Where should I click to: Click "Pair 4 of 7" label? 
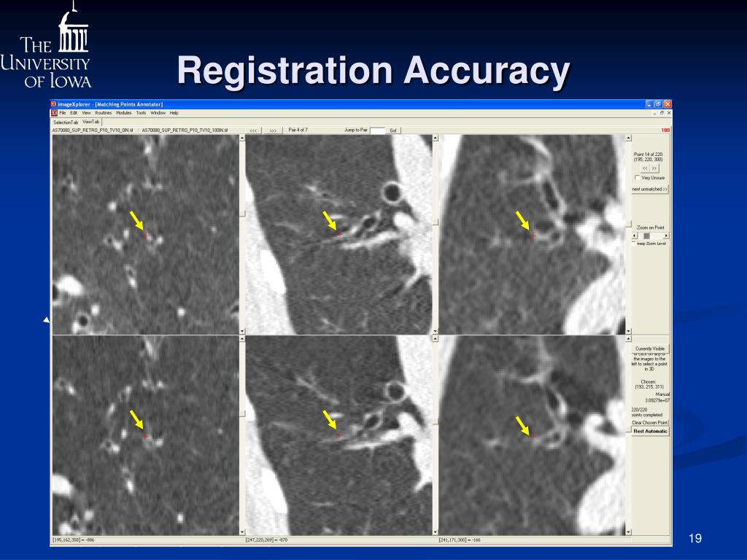coord(298,130)
